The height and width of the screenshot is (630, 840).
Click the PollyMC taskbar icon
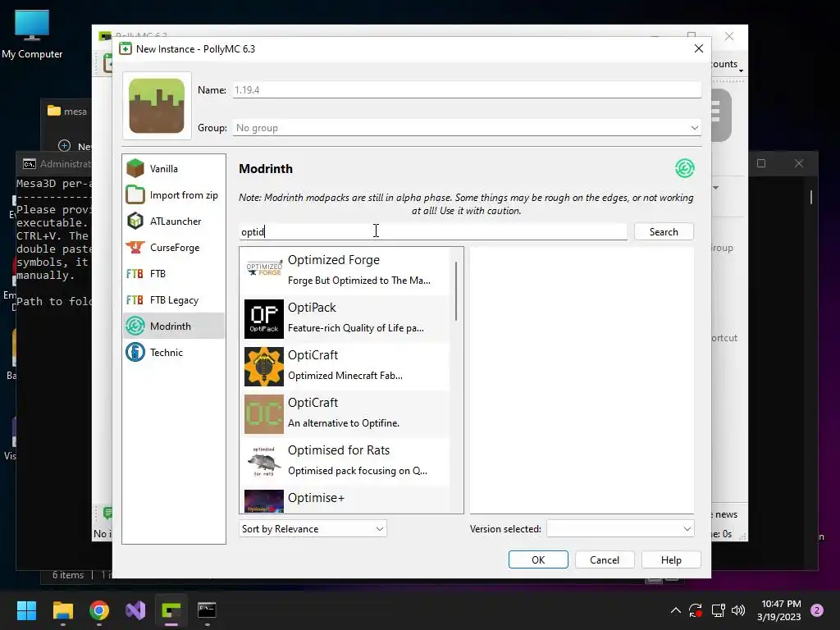click(171, 610)
